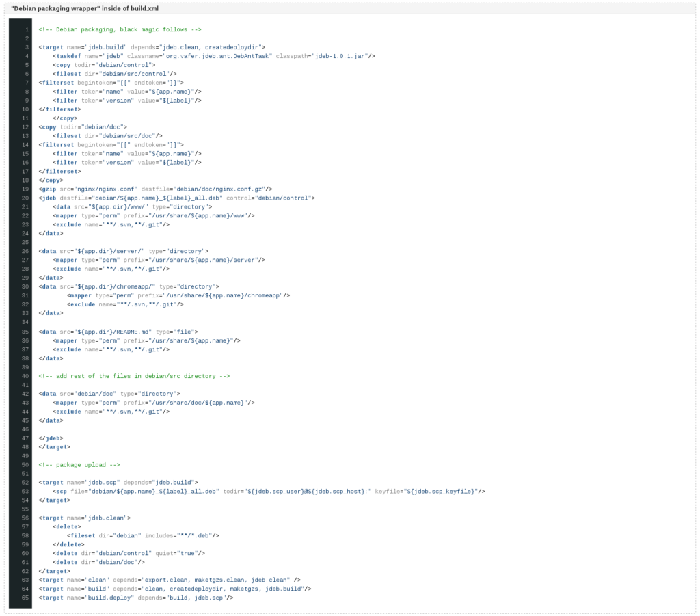Click line number 1 in the gutter
Image resolution: width=700 pixels, height=616 pixels.
point(27,29)
